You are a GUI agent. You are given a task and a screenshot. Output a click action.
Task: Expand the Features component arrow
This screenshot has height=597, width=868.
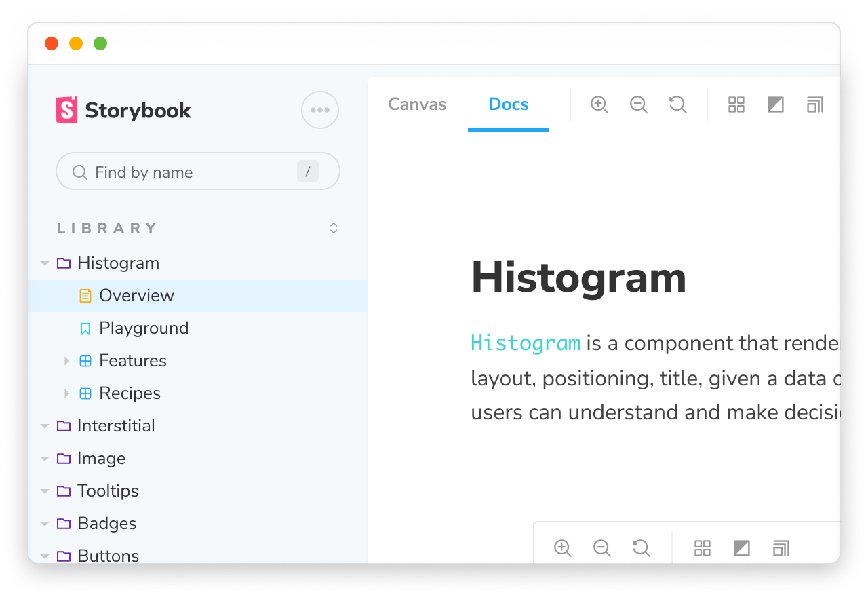click(x=66, y=361)
